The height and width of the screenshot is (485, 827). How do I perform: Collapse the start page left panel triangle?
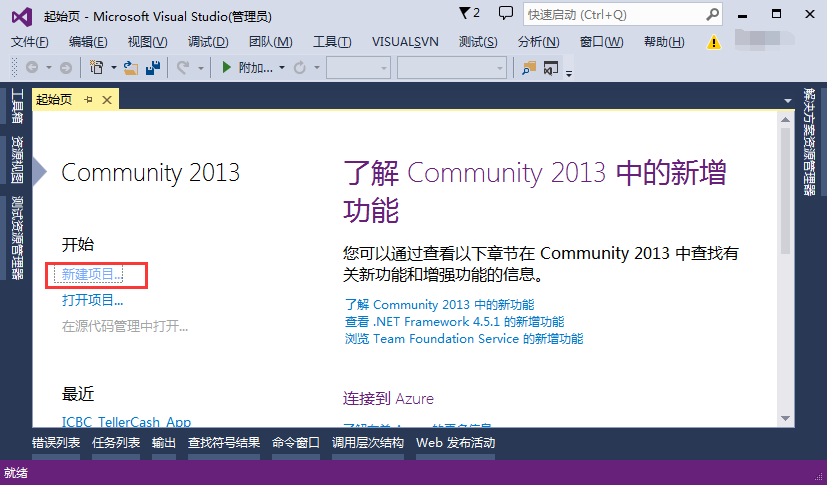pos(40,171)
